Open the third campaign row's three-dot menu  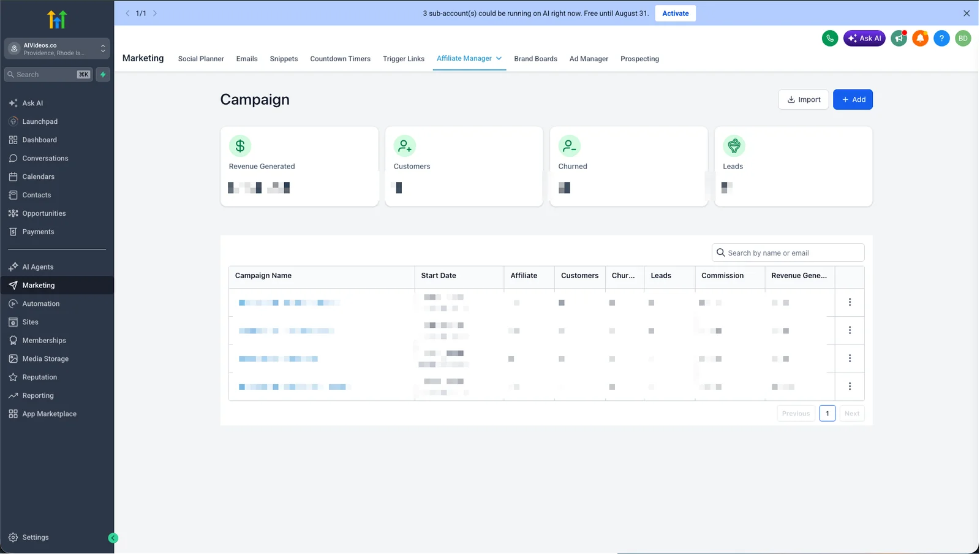pos(850,359)
